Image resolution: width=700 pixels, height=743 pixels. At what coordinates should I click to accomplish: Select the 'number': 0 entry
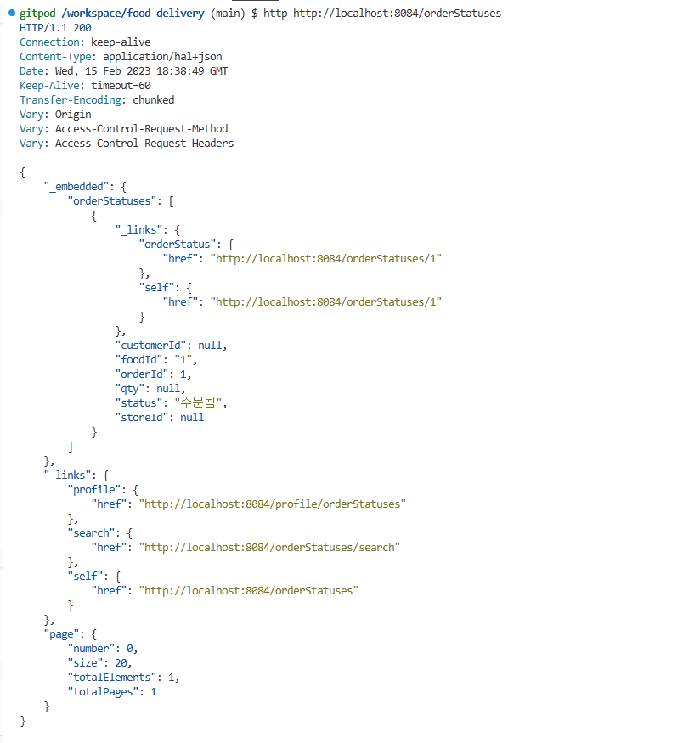pos(103,649)
